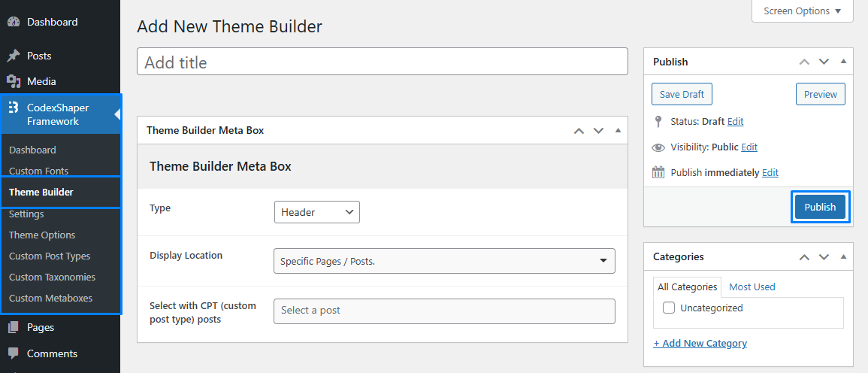Move Categories box up with arrow

(804, 256)
